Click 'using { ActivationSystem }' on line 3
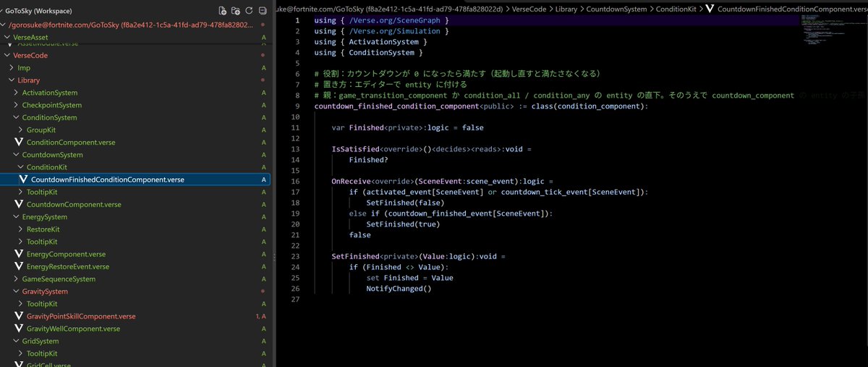Image resolution: width=868 pixels, height=367 pixels. (x=370, y=42)
